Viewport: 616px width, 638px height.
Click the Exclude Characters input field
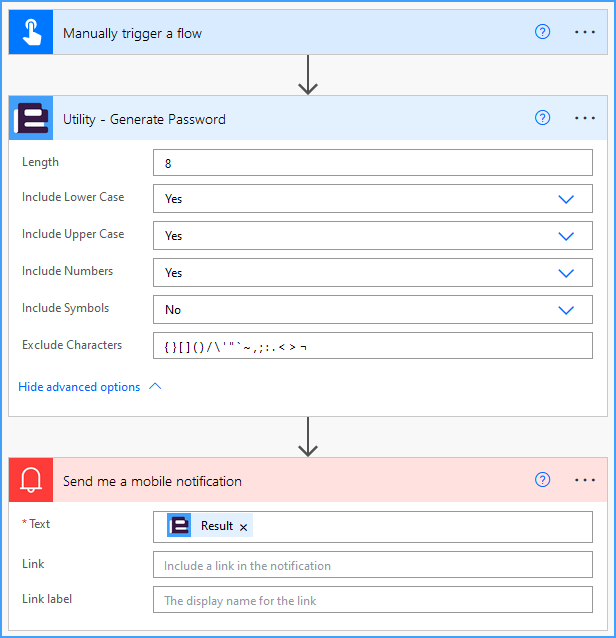[373, 345]
